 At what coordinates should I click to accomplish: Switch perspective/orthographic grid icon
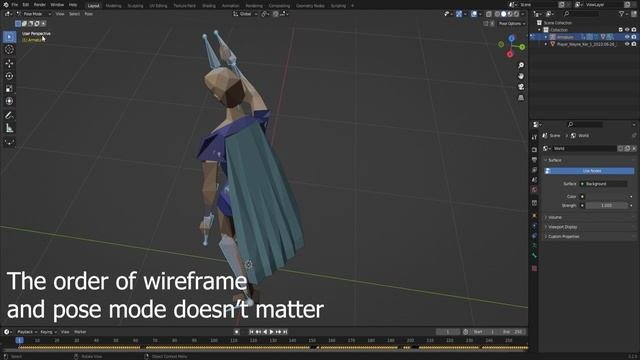[x=521, y=98]
